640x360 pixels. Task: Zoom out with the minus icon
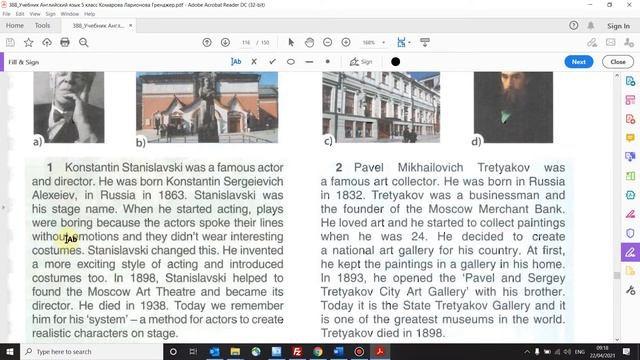(x=327, y=42)
